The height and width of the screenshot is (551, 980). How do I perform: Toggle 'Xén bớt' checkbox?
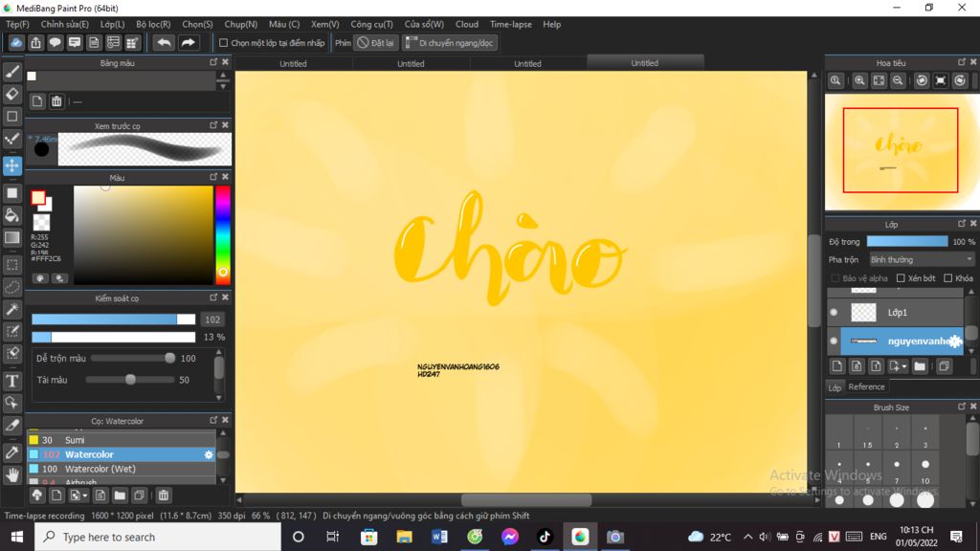coord(901,278)
